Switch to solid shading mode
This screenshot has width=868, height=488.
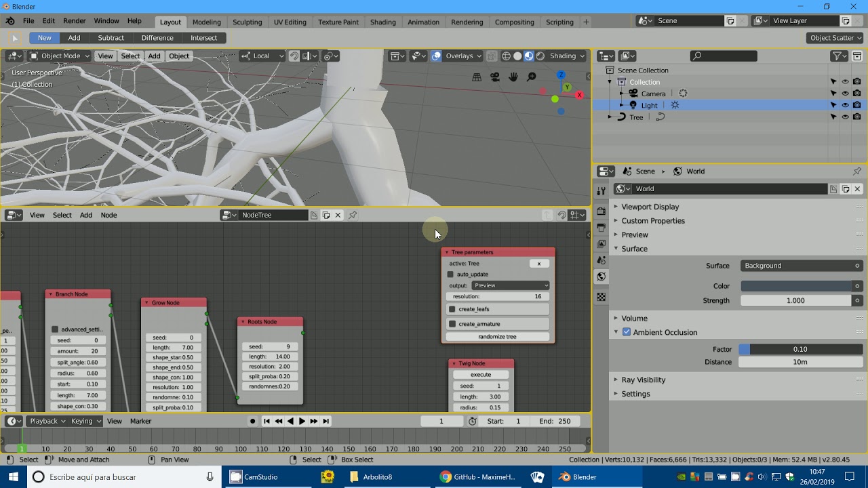pyautogui.click(x=517, y=56)
